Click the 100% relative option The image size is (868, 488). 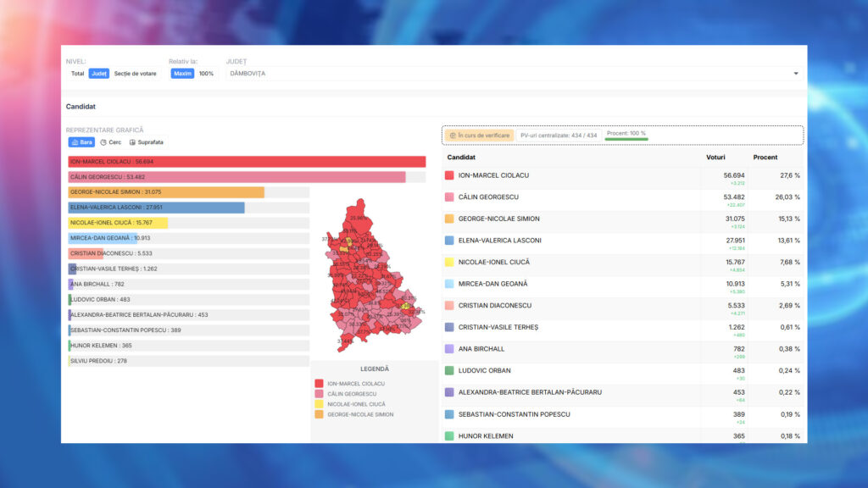click(206, 74)
